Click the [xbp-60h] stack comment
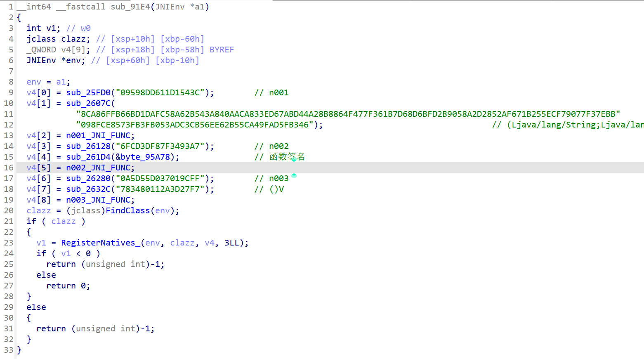 (x=182, y=39)
